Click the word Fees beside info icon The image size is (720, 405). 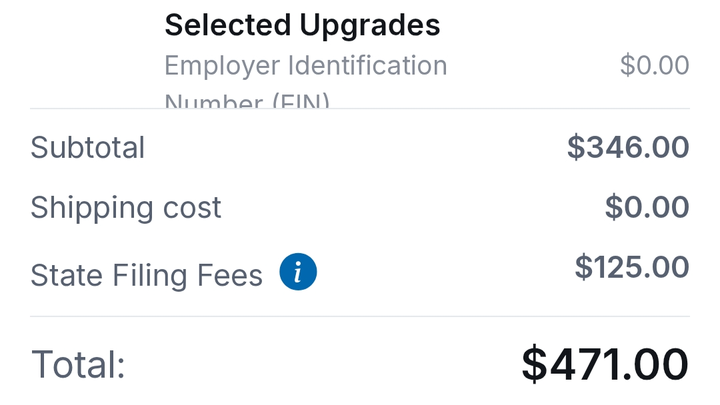click(230, 276)
